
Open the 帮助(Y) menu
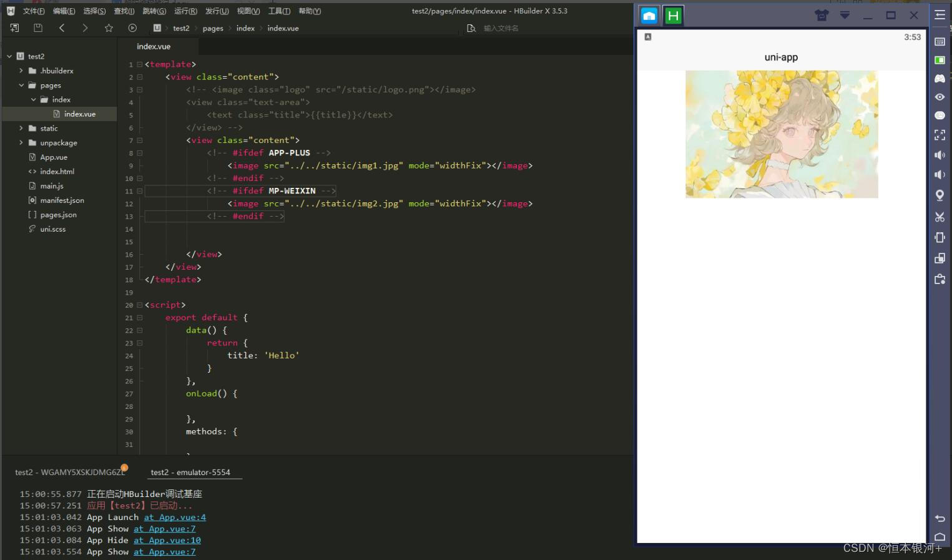click(x=310, y=11)
